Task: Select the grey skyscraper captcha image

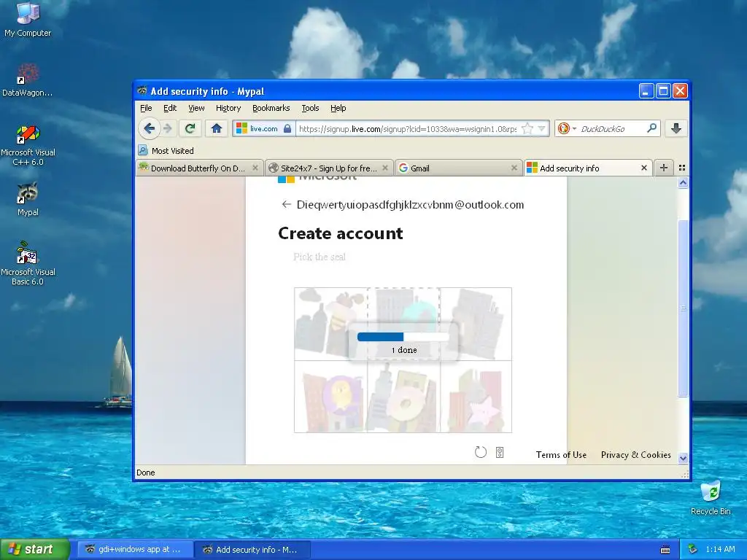Action: point(476,324)
